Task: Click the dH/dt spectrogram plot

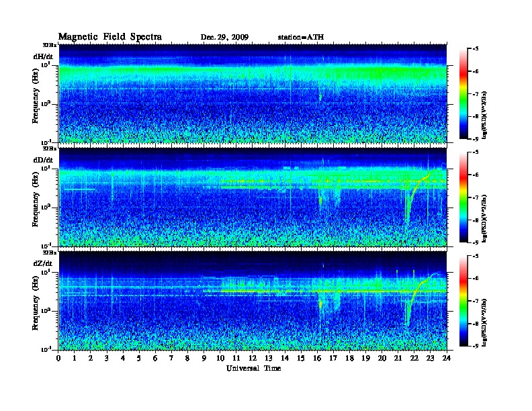Action: pyautogui.click(x=253, y=93)
